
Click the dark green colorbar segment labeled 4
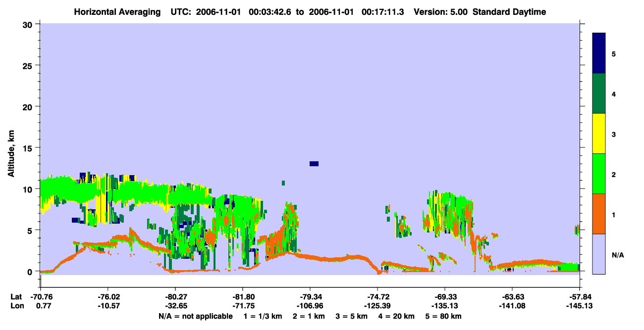coord(599,94)
